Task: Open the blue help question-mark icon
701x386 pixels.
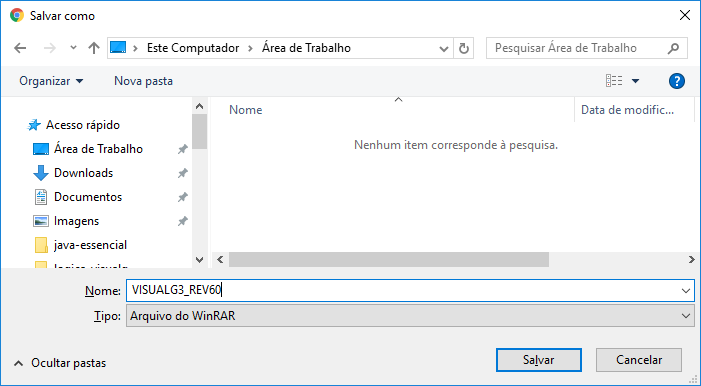Action: coord(677,81)
